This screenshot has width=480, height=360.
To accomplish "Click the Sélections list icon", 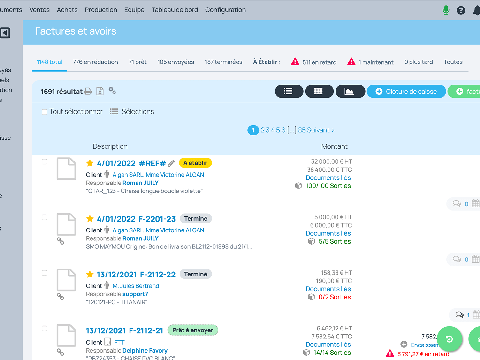I will (x=114, y=111).
